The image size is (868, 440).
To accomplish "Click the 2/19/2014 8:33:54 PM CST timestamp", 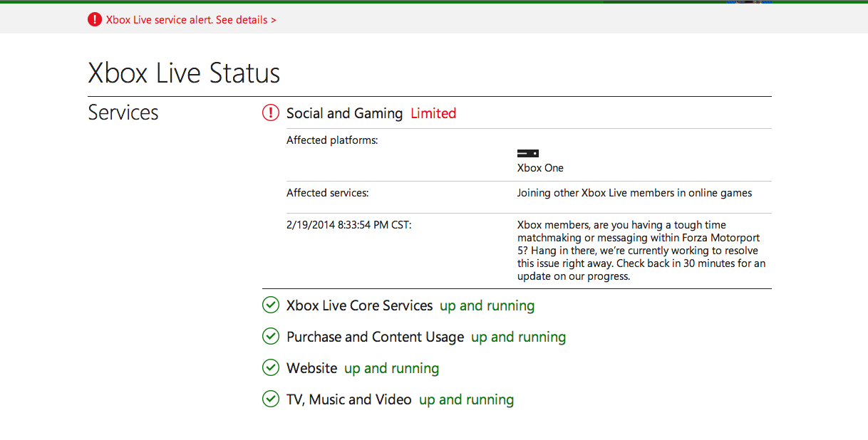I will click(x=348, y=225).
